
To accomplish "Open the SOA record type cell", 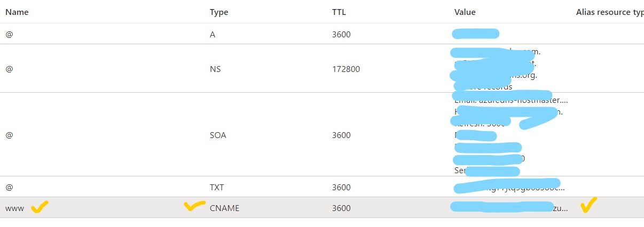I will [x=218, y=135].
